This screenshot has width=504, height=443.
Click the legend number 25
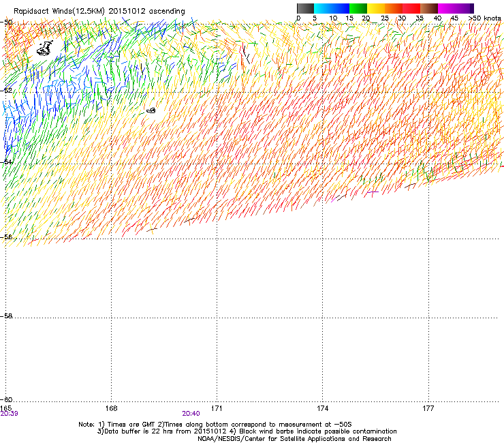pyautogui.click(x=385, y=18)
